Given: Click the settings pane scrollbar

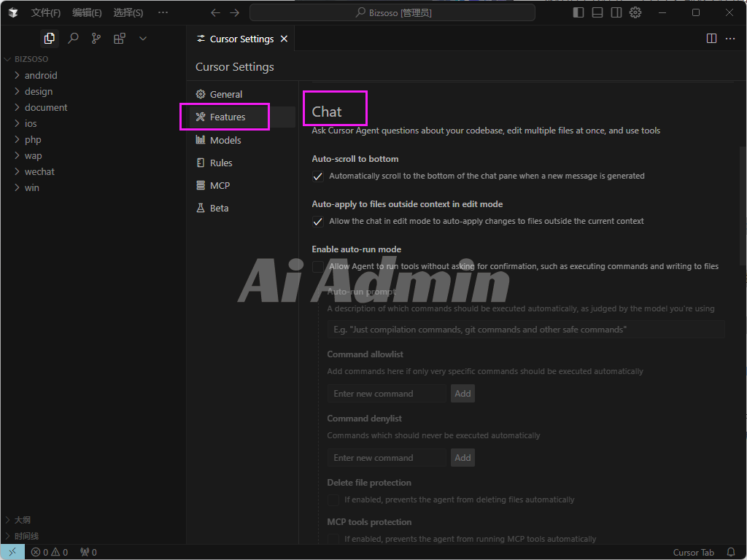Looking at the screenshot, I should coord(743,206).
